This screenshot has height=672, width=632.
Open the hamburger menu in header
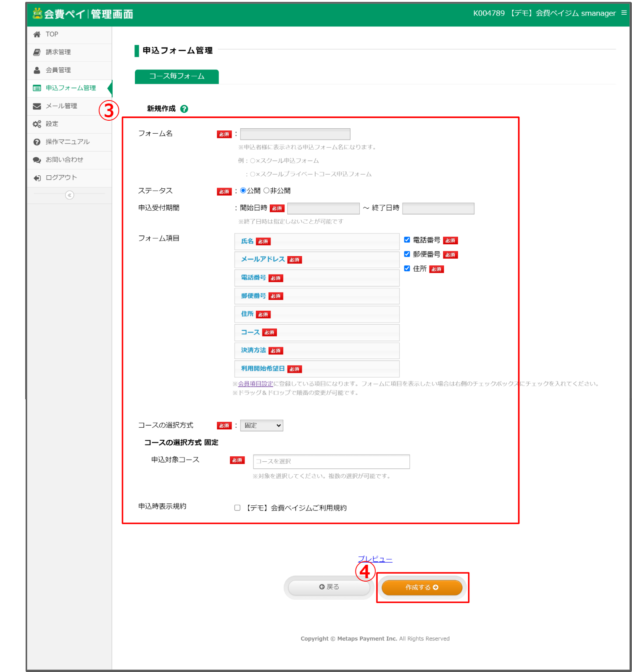pos(624,13)
